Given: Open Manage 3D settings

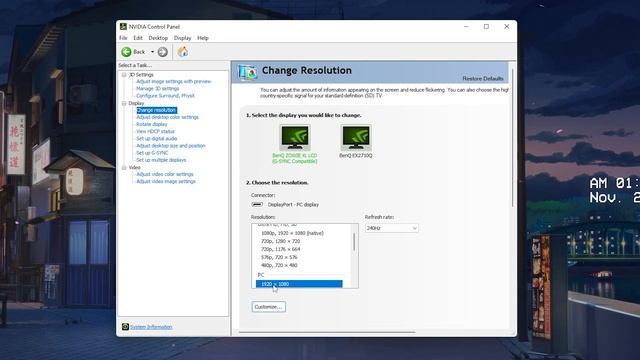Looking at the screenshot, I should click(158, 89).
